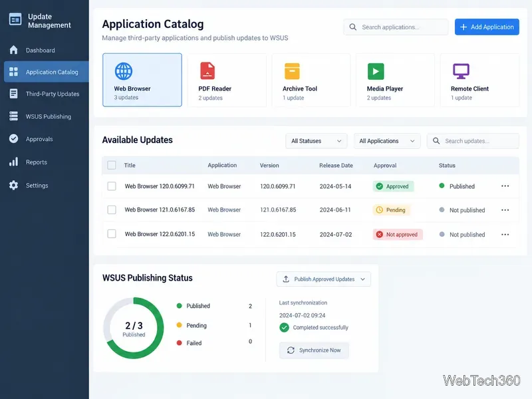This screenshot has width=532, height=399.
Task: Click the Archive Tool yellow box icon
Action: click(x=292, y=71)
